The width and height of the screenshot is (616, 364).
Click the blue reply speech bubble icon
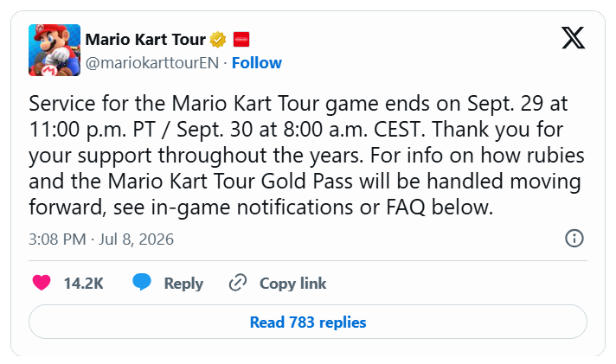click(x=142, y=282)
